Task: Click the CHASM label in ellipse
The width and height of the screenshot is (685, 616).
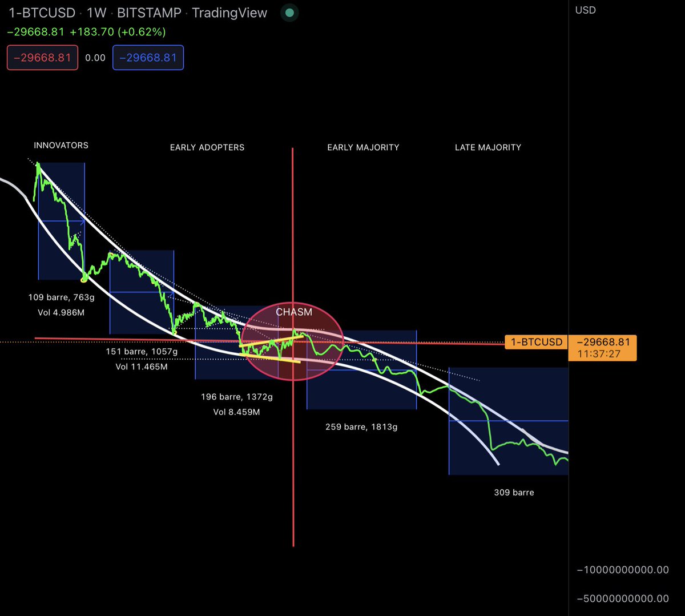Action: [x=294, y=312]
